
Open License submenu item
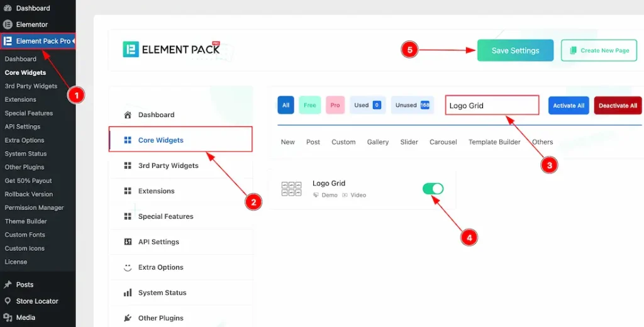(x=16, y=262)
